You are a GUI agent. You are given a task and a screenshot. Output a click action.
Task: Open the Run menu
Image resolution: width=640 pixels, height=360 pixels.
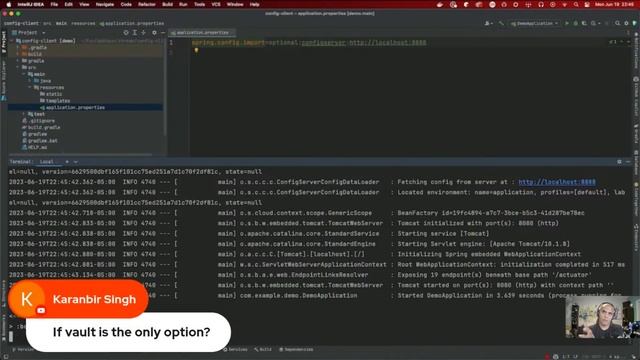(183, 4)
